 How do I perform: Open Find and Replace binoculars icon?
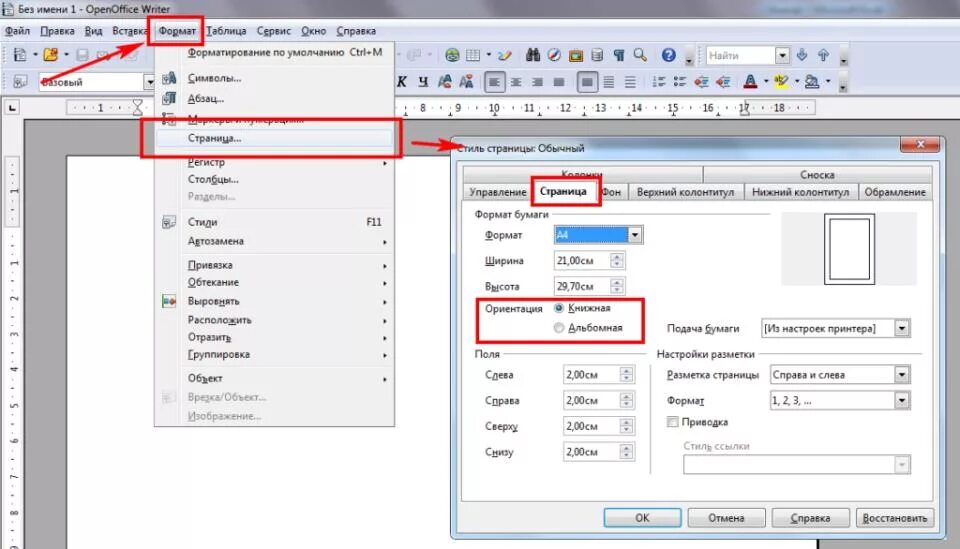click(533, 55)
